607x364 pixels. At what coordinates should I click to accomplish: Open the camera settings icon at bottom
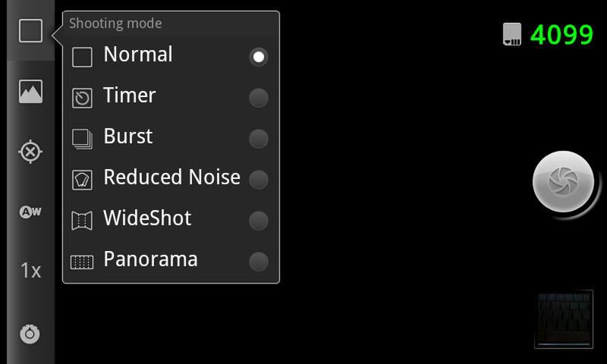click(30, 334)
